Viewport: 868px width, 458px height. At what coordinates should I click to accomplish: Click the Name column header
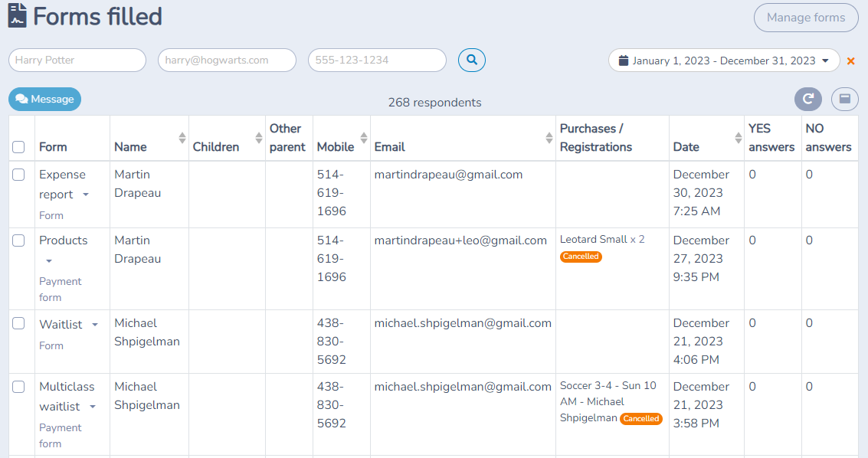point(131,146)
